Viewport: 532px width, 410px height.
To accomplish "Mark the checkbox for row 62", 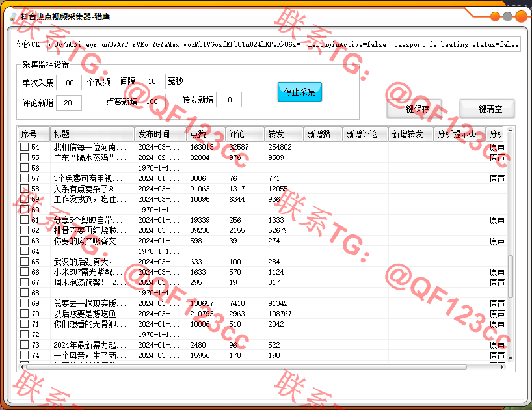I will click(24, 230).
